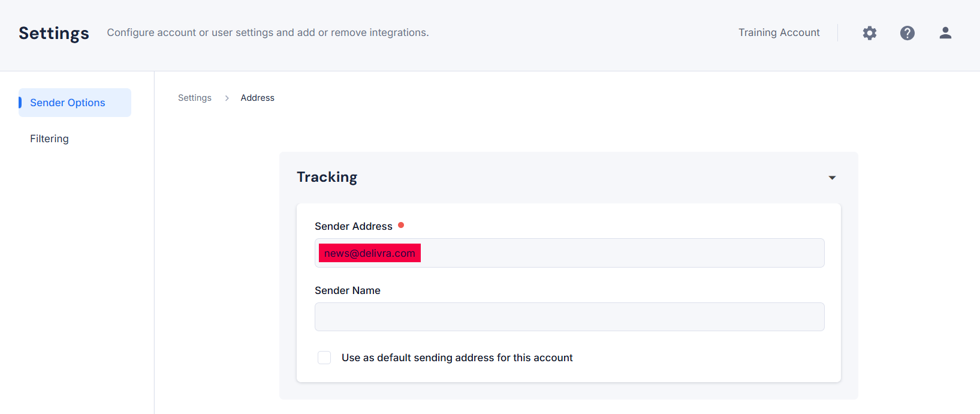Go to Settings breadcrumb link
This screenshot has width=980, height=414.
195,98
